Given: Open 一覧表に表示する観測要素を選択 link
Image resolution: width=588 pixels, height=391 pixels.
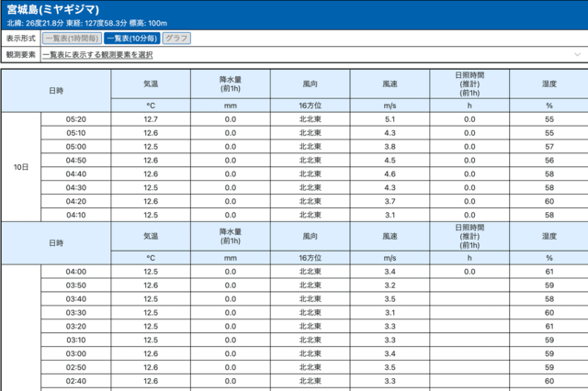Looking at the screenshot, I should pyautogui.click(x=97, y=55).
